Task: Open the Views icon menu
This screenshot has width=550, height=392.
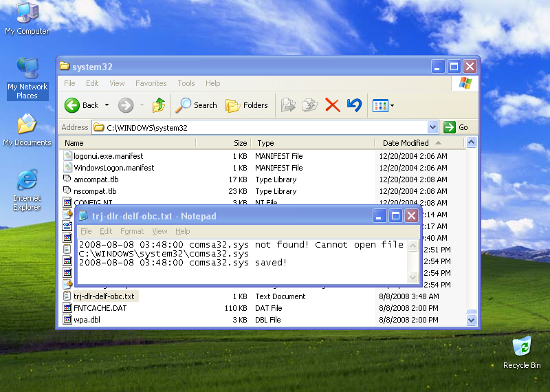Action: (383, 105)
